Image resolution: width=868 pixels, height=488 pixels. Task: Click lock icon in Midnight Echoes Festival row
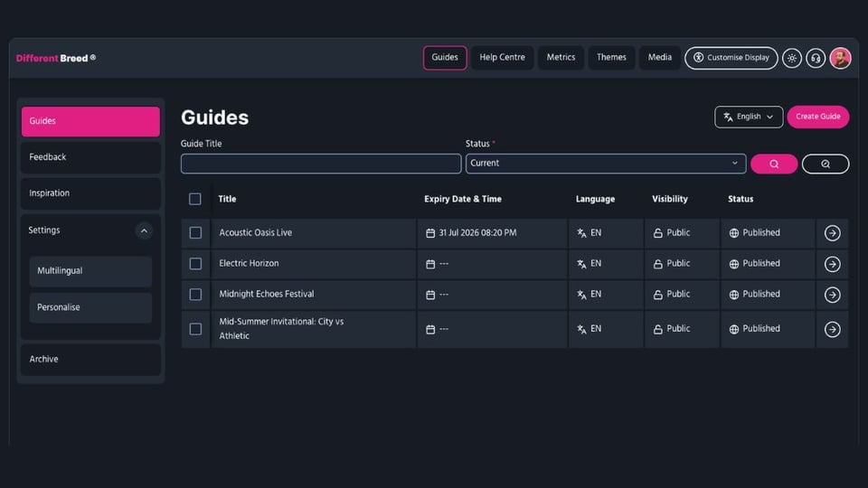pyautogui.click(x=657, y=295)
